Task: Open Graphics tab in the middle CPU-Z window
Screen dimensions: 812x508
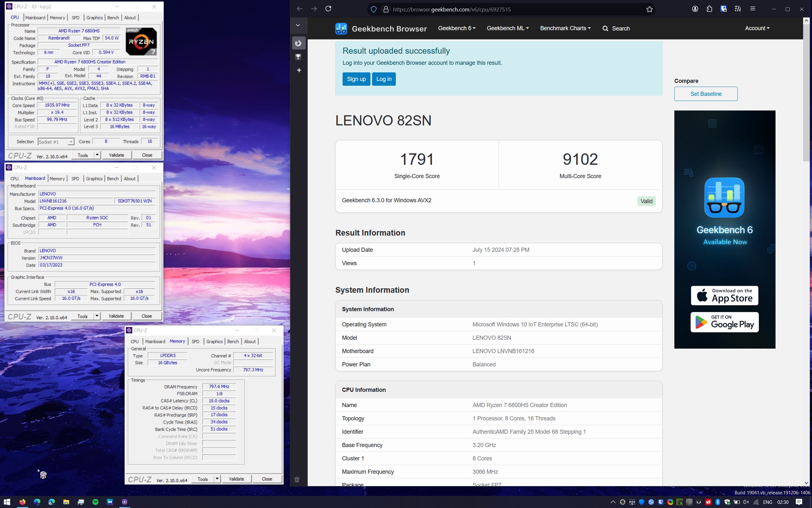Action: coord(94,178)
